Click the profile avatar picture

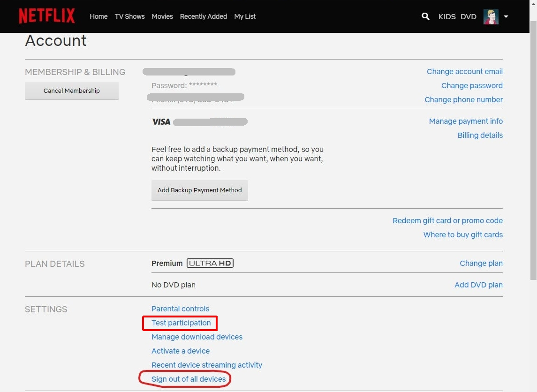point(491,16)
